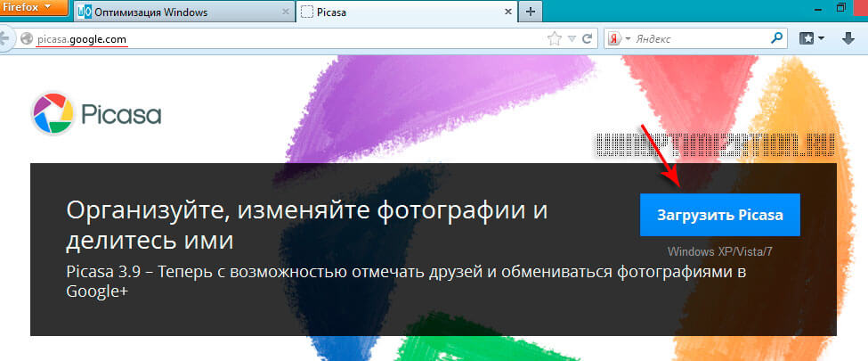
Task: Close the Picasa tab
Action: click(507, 12)
